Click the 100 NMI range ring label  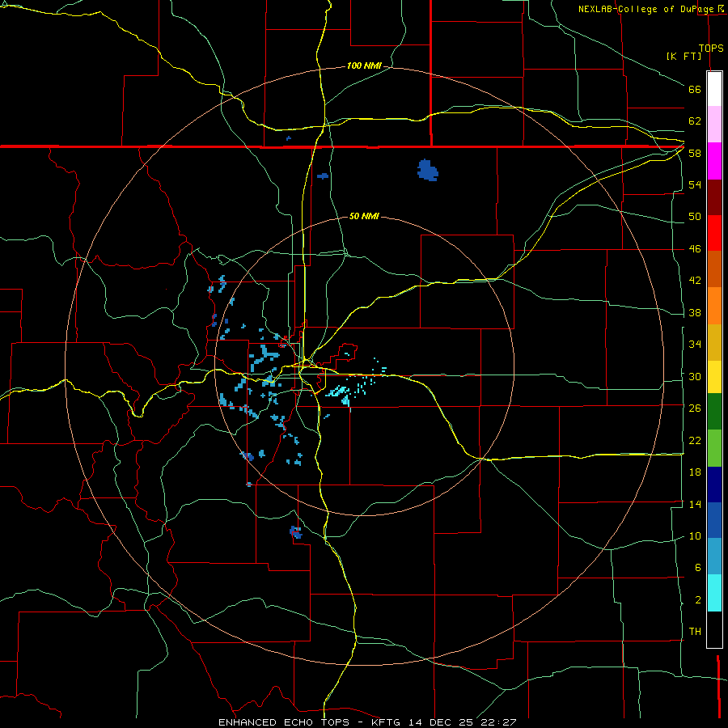364,66
